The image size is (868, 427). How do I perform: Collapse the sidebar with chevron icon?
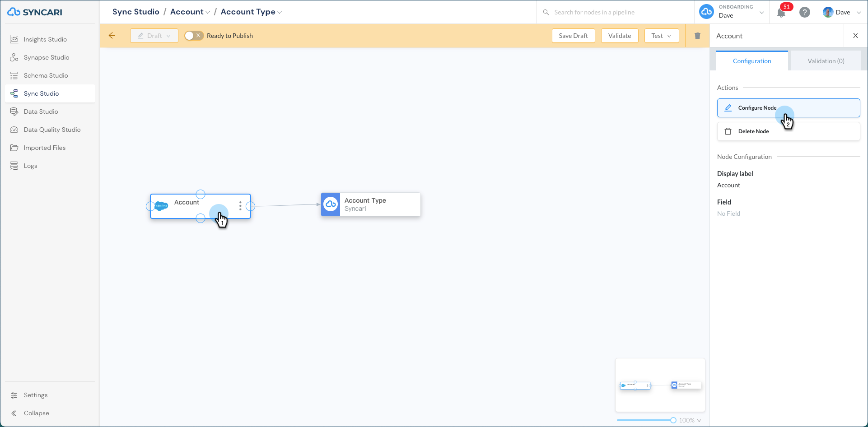point(14,413)
